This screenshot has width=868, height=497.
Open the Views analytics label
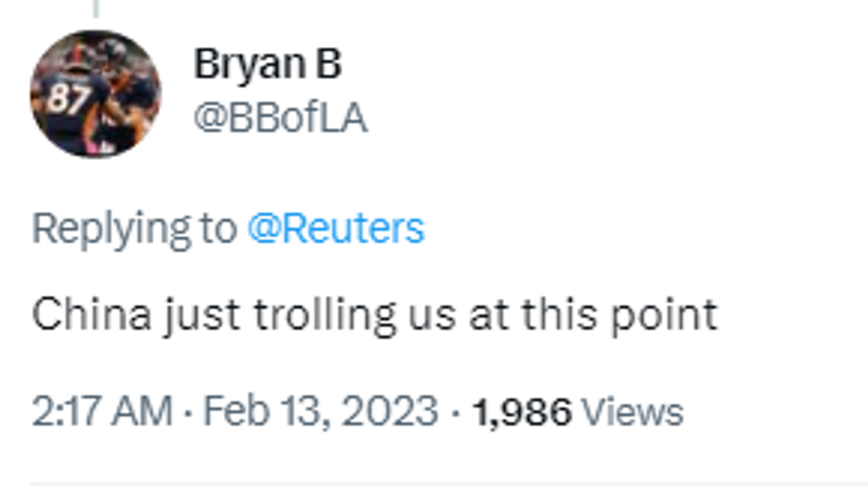point(633,412)
